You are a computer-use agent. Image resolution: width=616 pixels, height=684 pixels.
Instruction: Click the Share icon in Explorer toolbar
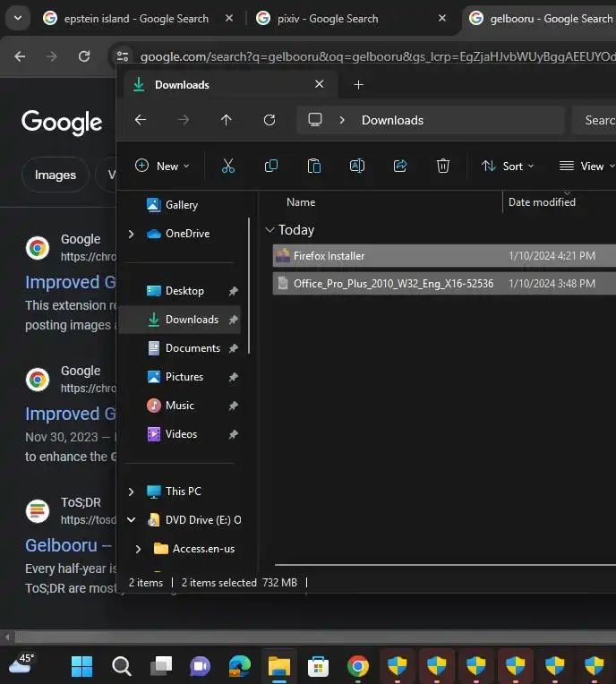(400, 166)
